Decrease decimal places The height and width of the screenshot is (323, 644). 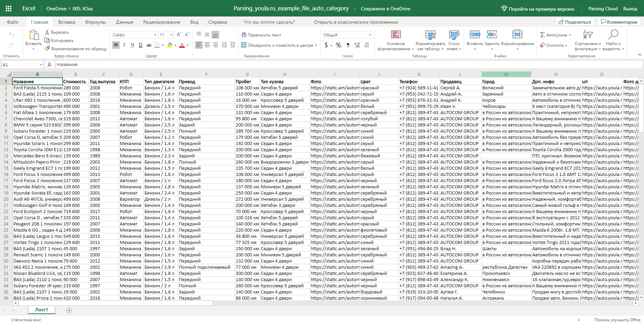click(366, 45)
